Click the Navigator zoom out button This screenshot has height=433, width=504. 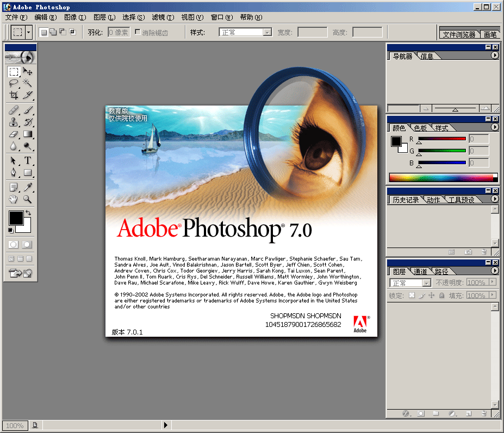point(426,109)
